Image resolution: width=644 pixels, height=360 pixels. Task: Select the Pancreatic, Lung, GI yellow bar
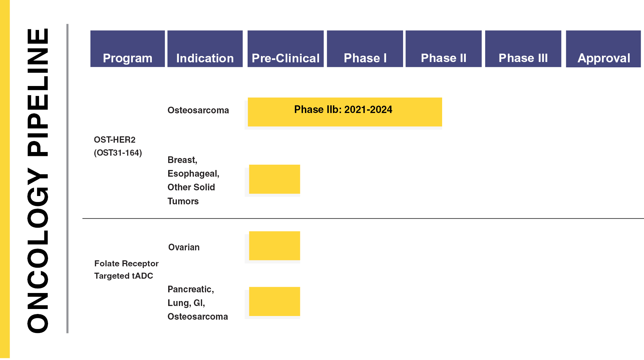(275, 301)
